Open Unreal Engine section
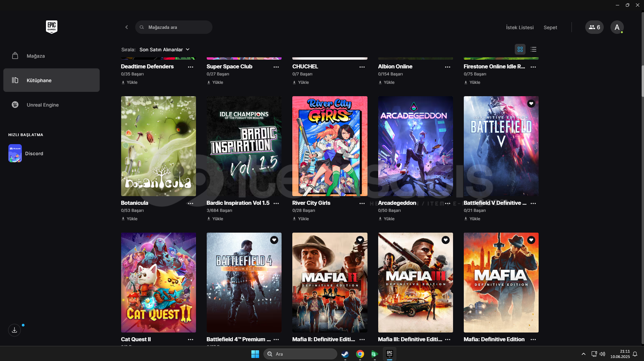This screenshot has height=361, width=644. pyautogui.click(x=51, y=105)
